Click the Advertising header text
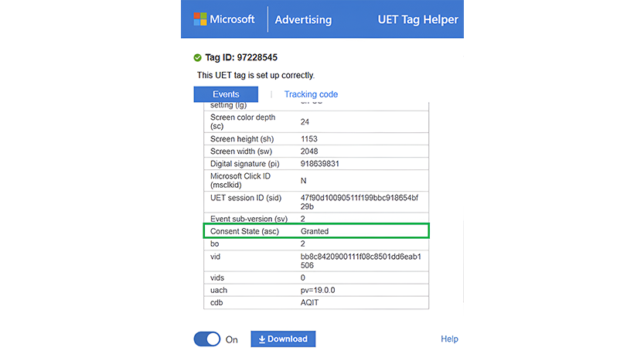Screen dimensions: 644x361 (x=303, y=20)
